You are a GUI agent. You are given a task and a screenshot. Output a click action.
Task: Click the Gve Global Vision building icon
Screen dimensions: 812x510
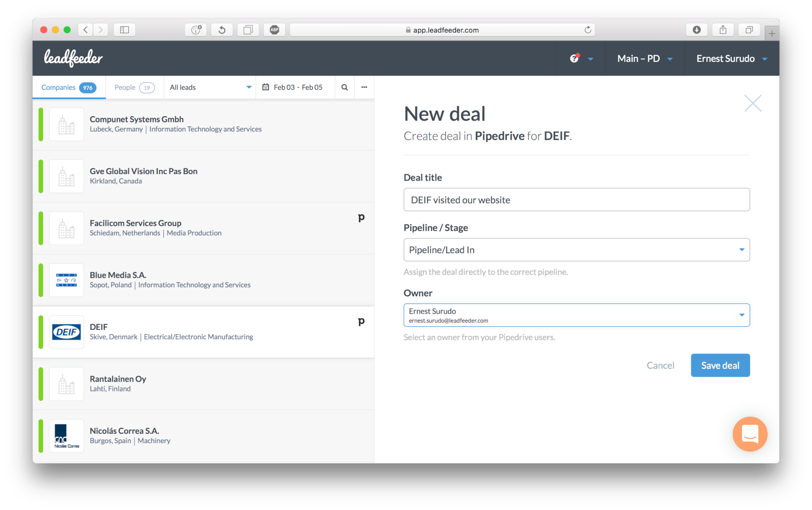tap(66, 176)
